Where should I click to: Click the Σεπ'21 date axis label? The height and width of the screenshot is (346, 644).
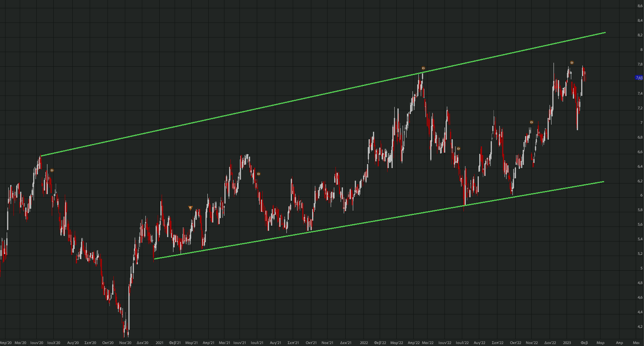(293, 343)
